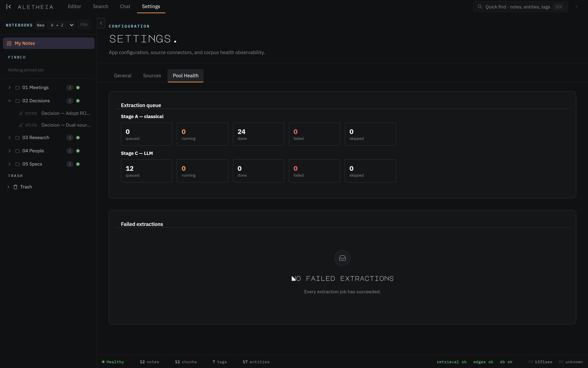
Task: Click the green status dot for 01 Meetings
Action: [78, 88]
